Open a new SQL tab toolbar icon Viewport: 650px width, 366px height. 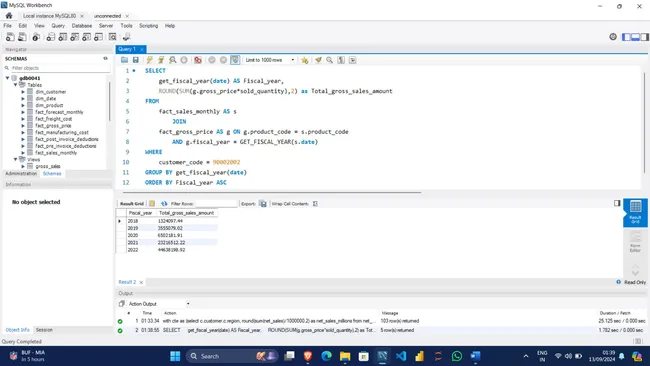10,37
